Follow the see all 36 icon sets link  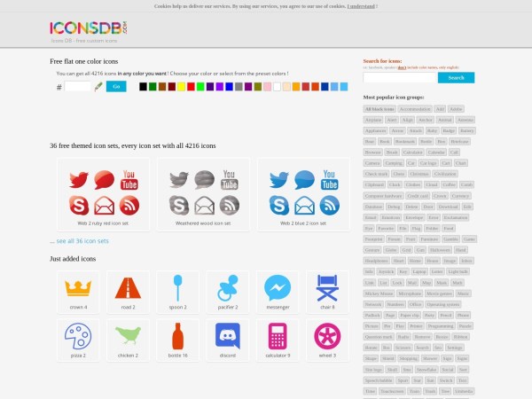(82, 241)
